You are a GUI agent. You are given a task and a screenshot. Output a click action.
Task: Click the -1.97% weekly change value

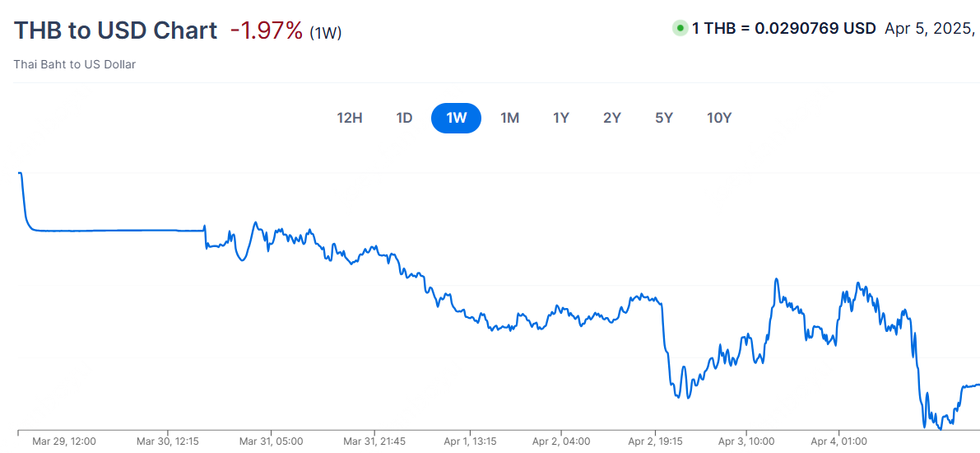coord(267,30)
